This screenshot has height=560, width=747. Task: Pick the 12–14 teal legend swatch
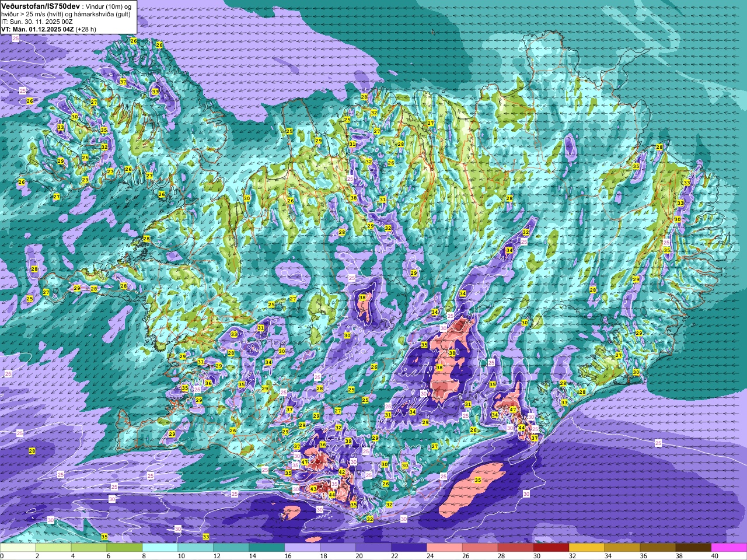[x=231, y=548]
